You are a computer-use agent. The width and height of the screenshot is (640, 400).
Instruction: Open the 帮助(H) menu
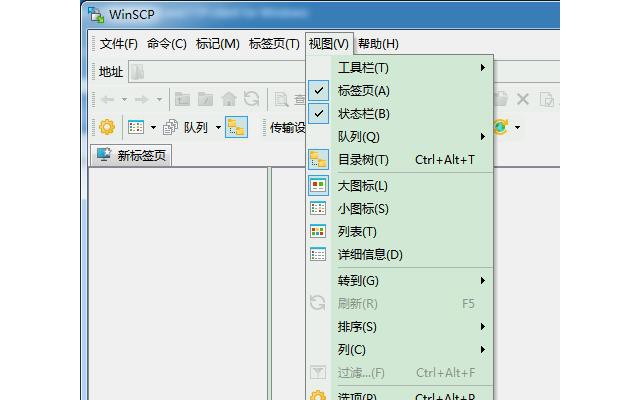pos(378,44)
